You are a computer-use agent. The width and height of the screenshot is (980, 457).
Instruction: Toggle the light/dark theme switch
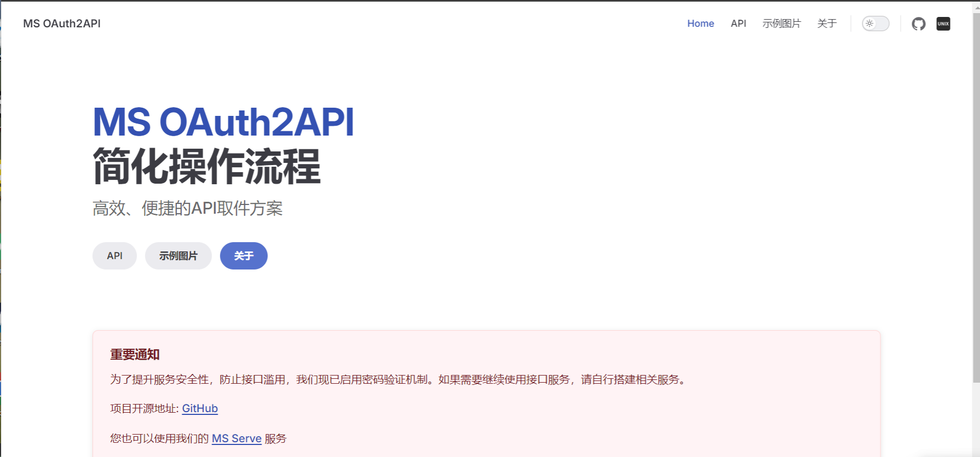[875, 24]
